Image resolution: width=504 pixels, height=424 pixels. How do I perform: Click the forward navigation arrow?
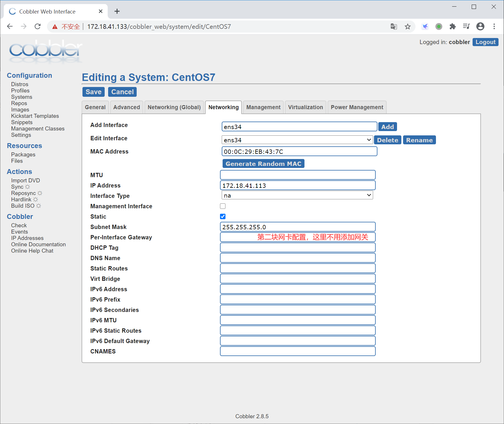(x=24, y=26)
